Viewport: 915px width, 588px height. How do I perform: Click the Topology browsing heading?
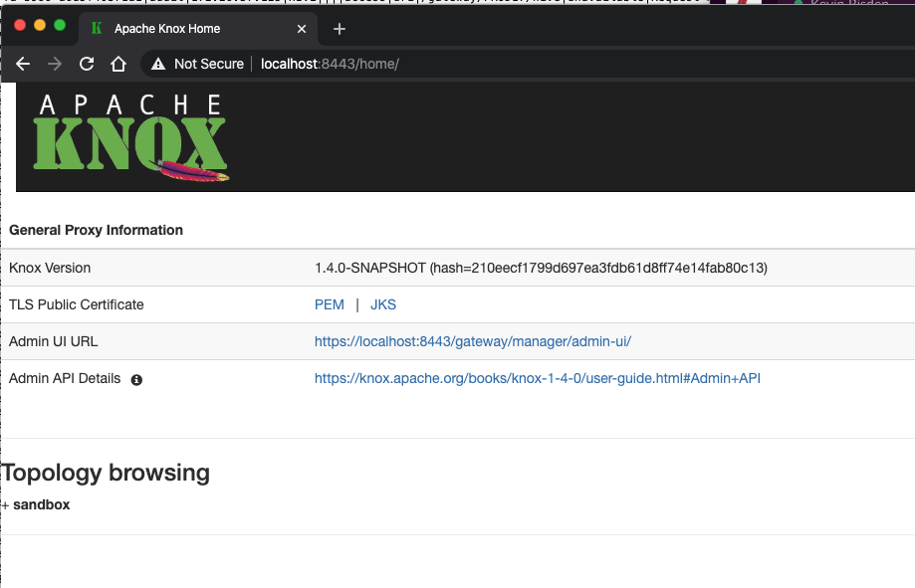click(x=105, y=473)
